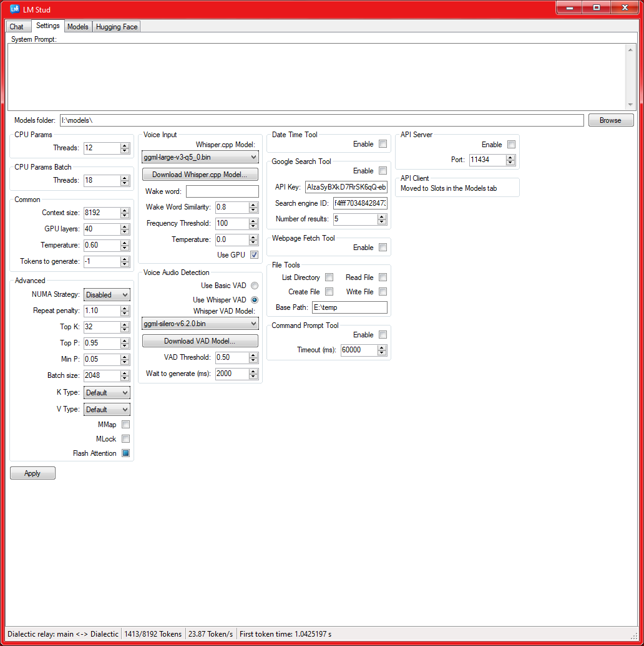Click Download Whisper.cpp Model button

200,174
